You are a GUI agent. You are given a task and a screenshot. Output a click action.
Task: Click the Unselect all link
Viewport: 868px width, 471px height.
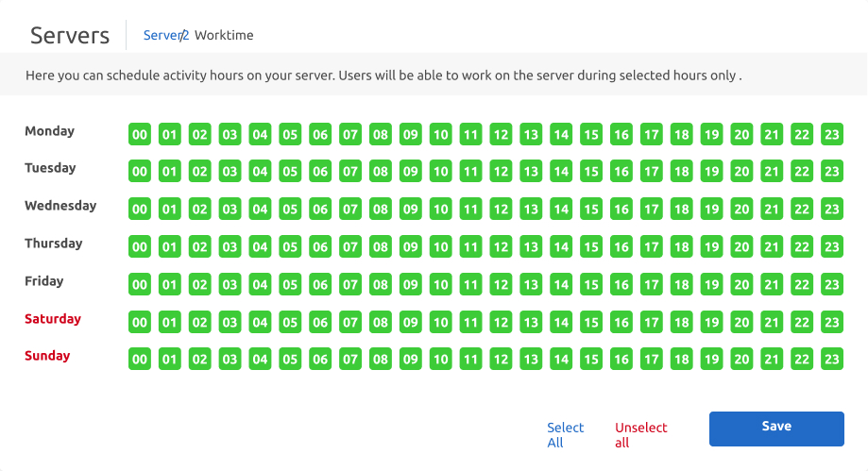(640, 435)
